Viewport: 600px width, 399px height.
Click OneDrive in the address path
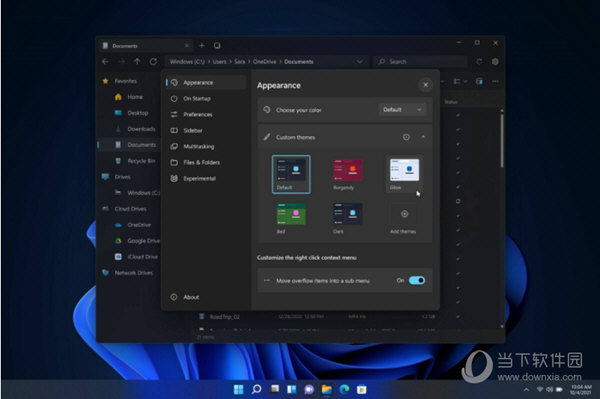[x=264, y=62]
